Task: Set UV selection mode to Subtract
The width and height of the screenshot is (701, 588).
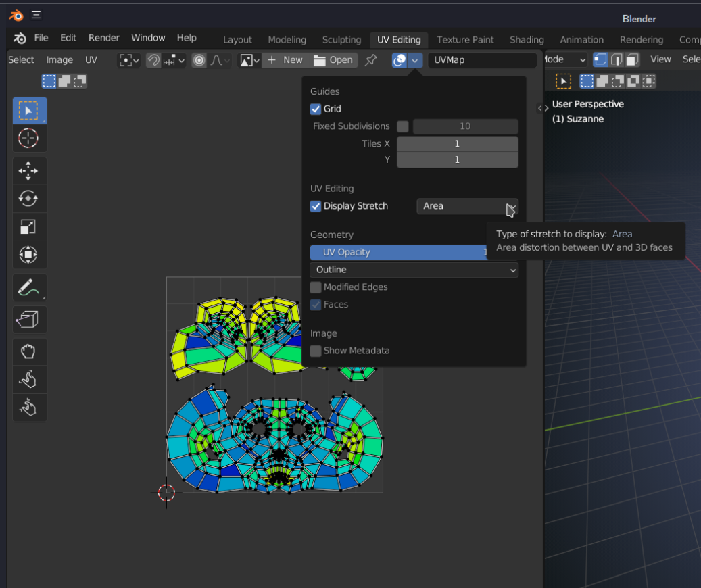Action: pyautogui.click(x=80, y=81)
